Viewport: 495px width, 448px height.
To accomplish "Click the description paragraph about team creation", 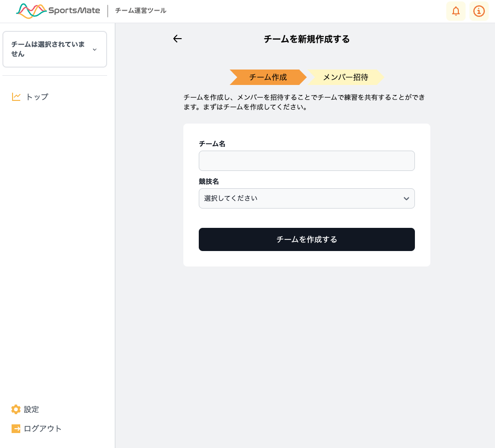I will [x=304, y=102].
